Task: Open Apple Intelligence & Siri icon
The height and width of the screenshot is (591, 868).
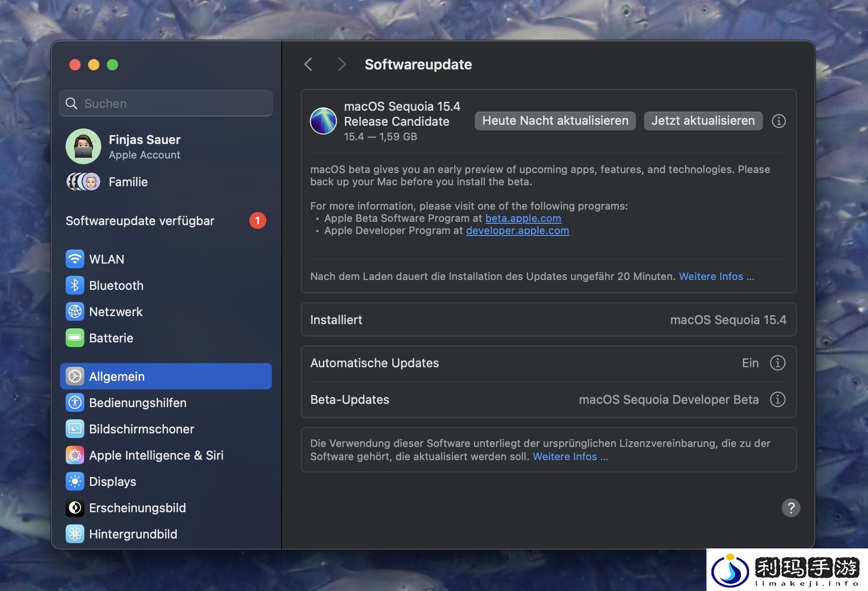Action: pyautogui.click(x=75, y=455)
